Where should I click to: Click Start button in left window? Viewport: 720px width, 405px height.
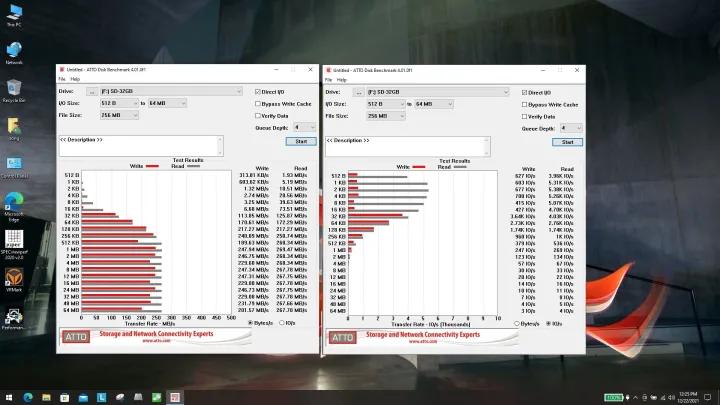pos(301,141)
